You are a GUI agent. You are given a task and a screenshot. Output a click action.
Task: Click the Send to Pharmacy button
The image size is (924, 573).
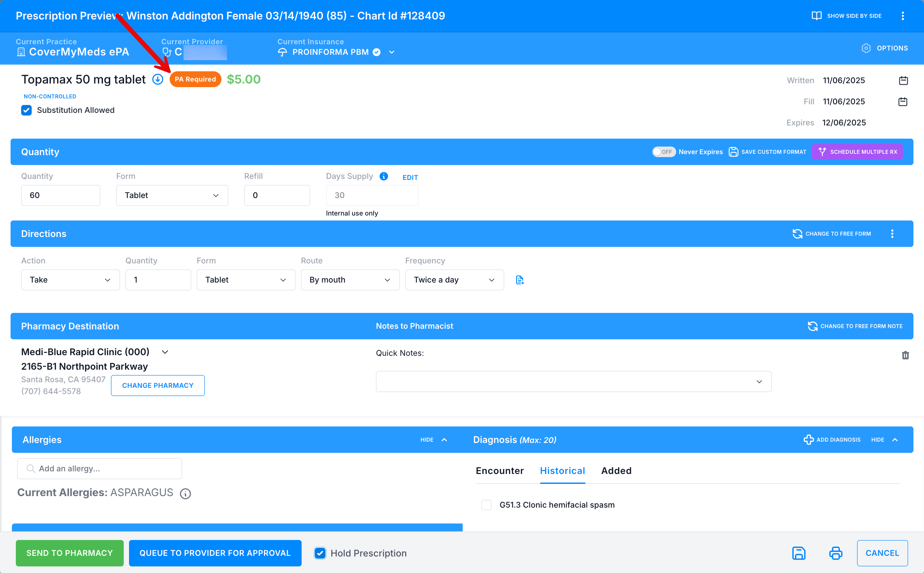tap(70, 553)
